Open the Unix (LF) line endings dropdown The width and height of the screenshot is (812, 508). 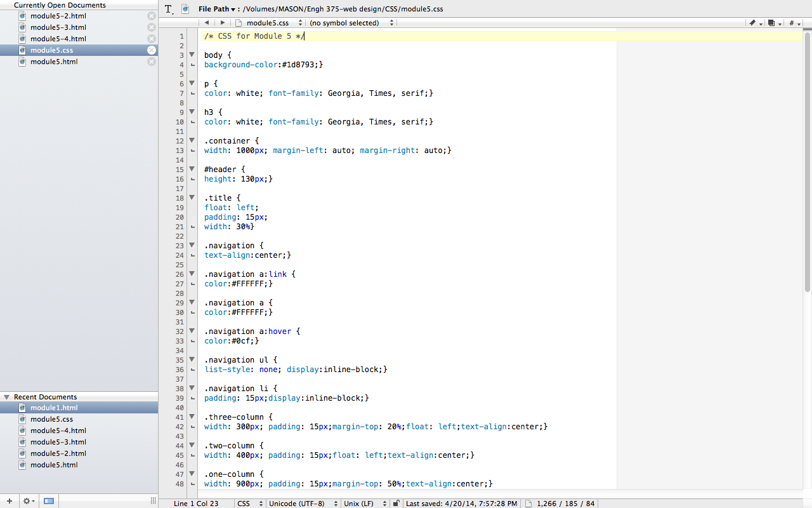point(364,504)
